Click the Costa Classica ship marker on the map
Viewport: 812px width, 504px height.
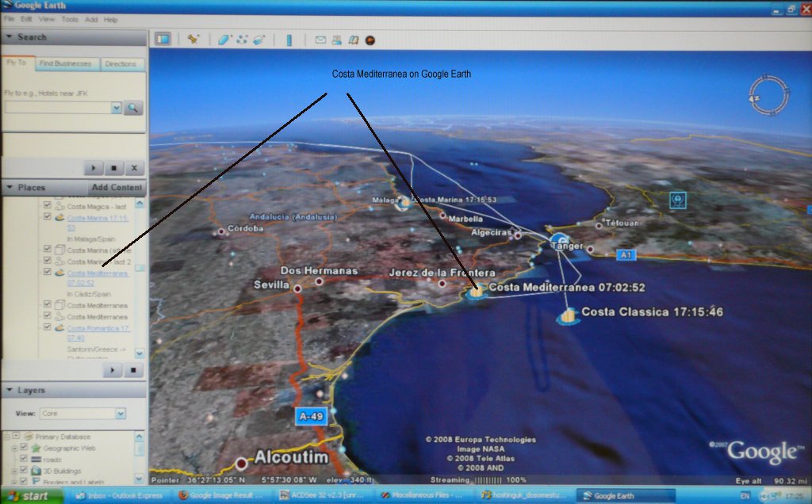click(568, 316)
